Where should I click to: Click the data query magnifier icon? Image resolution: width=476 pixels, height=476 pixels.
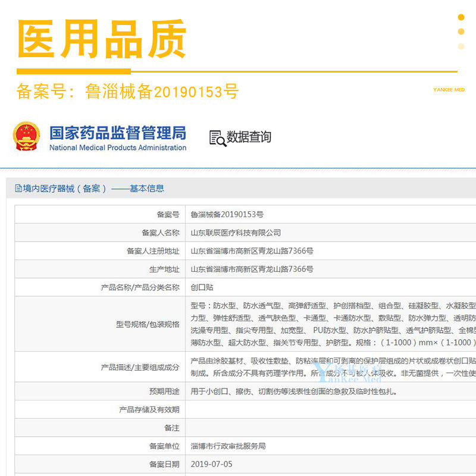[217, 138]
